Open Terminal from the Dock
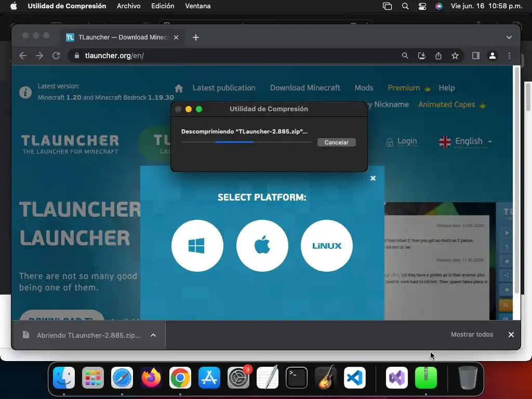Image resolution: width=532 pixels, height=399 pixels. click(297, 378)
